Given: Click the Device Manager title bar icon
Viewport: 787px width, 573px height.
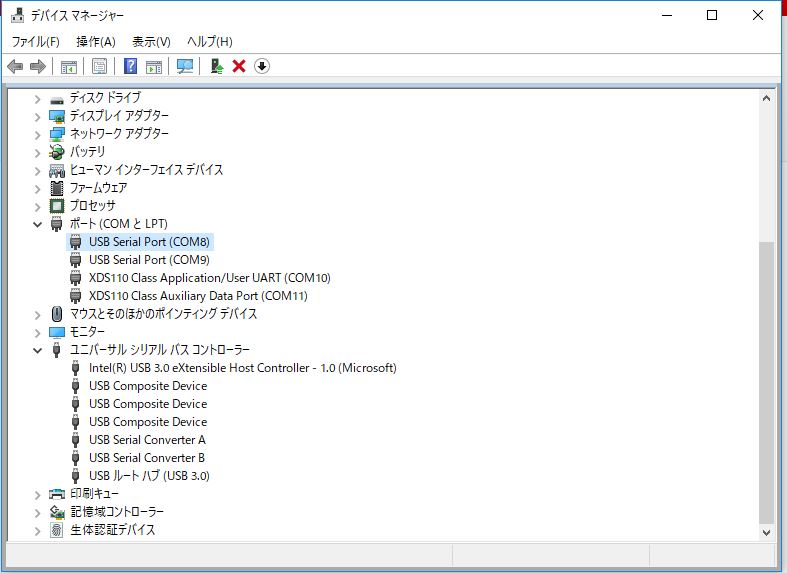Looking at the screenshot, I should 18,16.
